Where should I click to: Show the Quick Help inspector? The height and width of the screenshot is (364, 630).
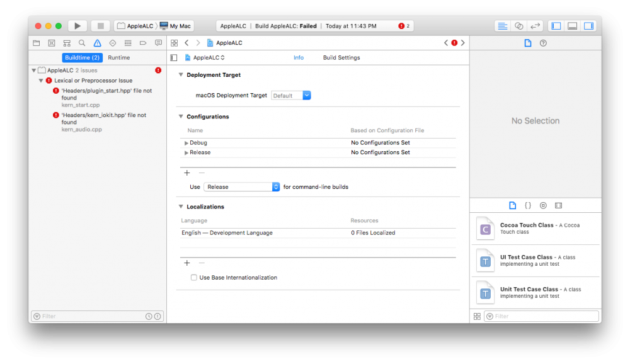coord(543,43)
